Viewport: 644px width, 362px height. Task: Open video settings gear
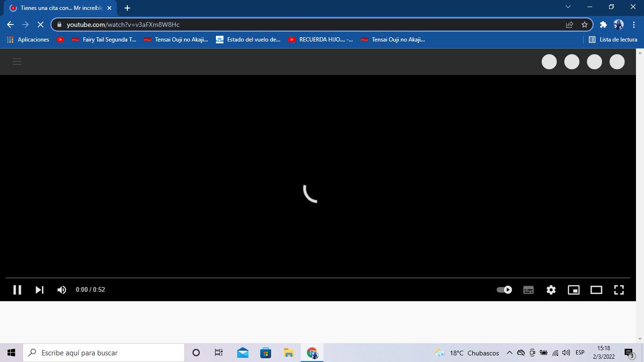click(x=551, y=290)
